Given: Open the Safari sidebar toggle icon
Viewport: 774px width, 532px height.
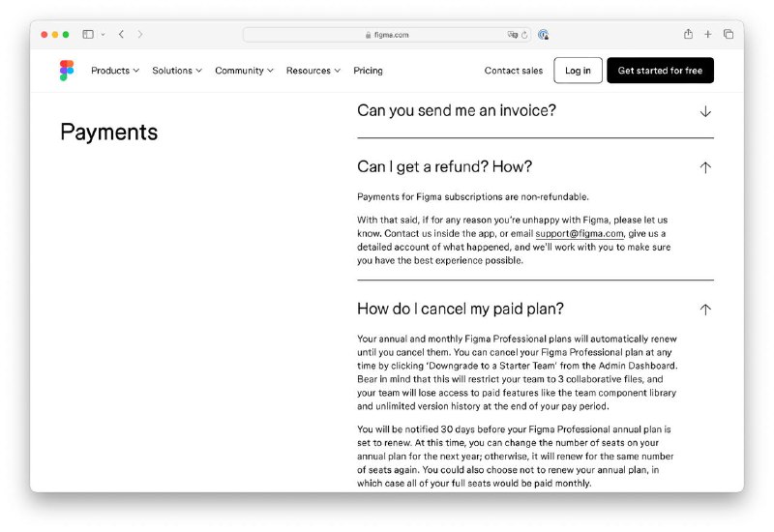Looking at the screenshot, I should click(x=88, y=34).
